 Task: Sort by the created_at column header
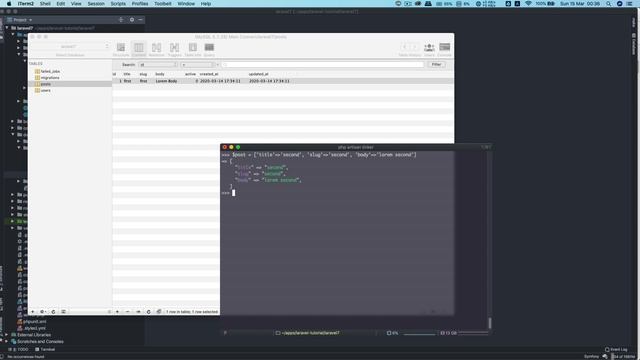click(209, 74)
